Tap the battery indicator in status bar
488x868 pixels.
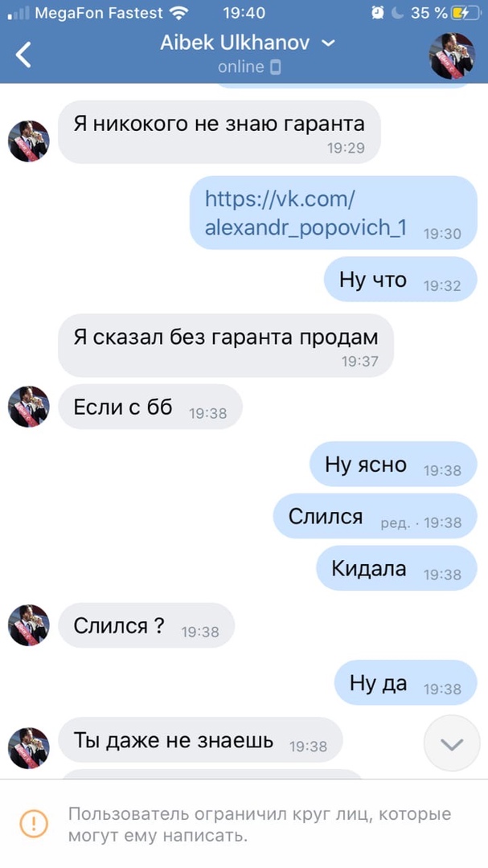click(463, 14)
